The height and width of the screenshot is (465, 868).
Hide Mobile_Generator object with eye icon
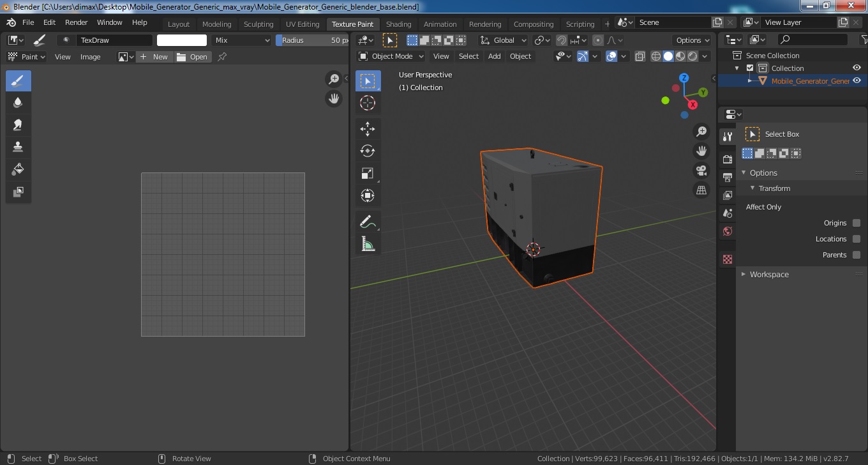click(857, 81)
